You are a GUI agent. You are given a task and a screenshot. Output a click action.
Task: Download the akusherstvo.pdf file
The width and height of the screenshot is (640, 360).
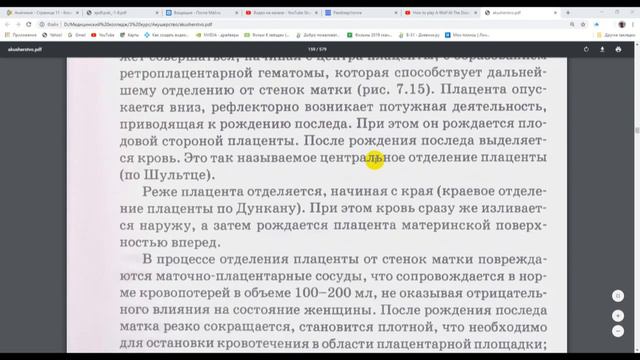[602, 49]
